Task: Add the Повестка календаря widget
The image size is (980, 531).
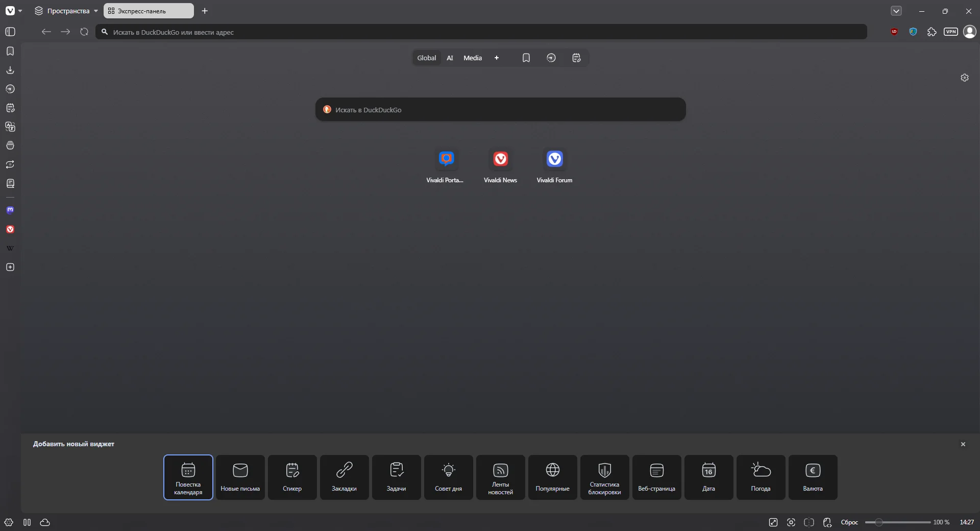Action: [188, 477]
